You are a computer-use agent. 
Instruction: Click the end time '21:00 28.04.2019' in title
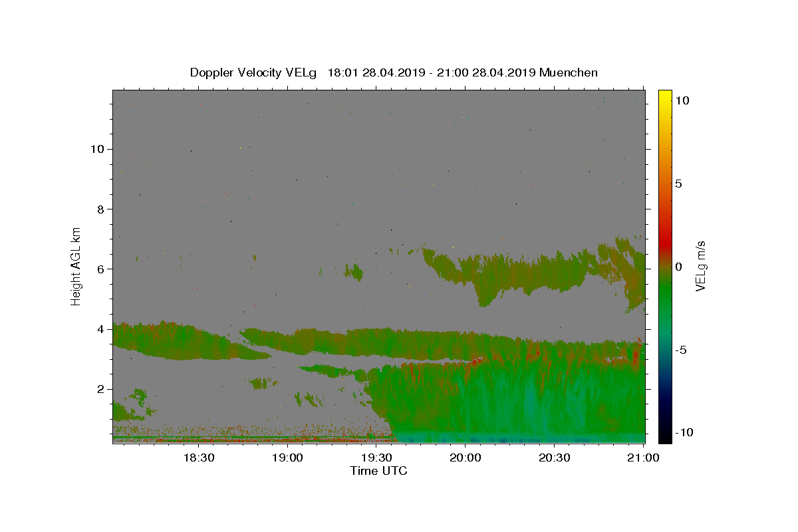point(485,72)
